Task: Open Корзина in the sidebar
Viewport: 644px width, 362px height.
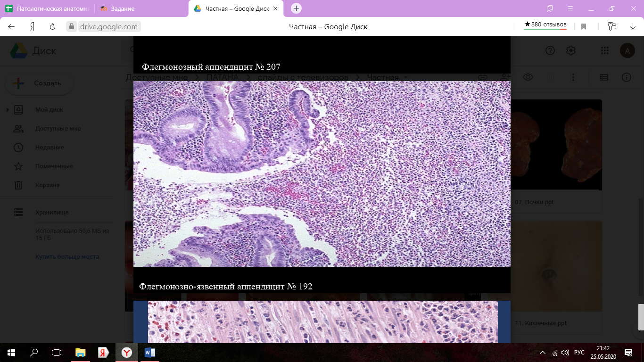Action: coord(47,185)
